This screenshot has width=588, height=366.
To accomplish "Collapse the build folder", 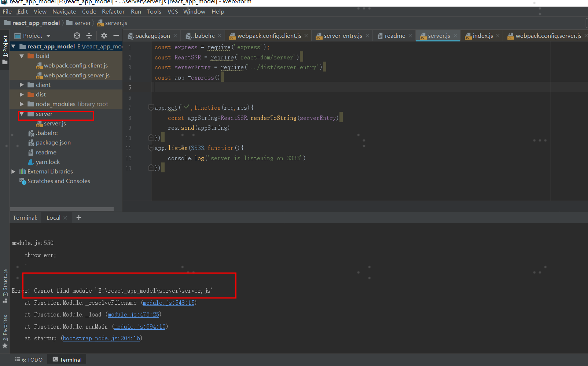I will (x=22, y=56).
